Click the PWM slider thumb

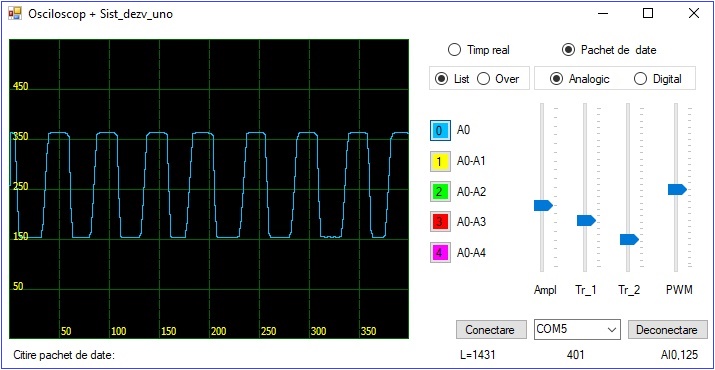677,189
